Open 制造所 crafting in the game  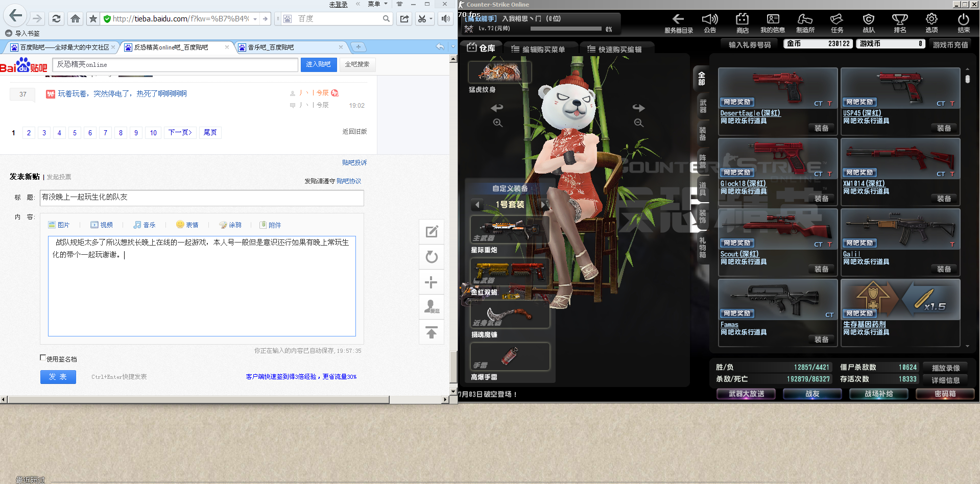click(805, 23)
